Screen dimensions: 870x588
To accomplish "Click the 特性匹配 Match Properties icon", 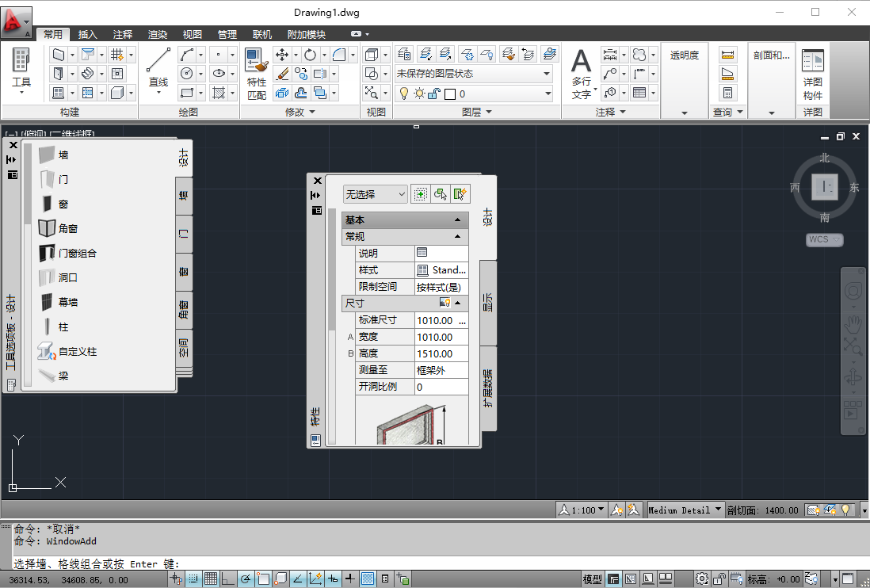I will (x=256, y=59).
